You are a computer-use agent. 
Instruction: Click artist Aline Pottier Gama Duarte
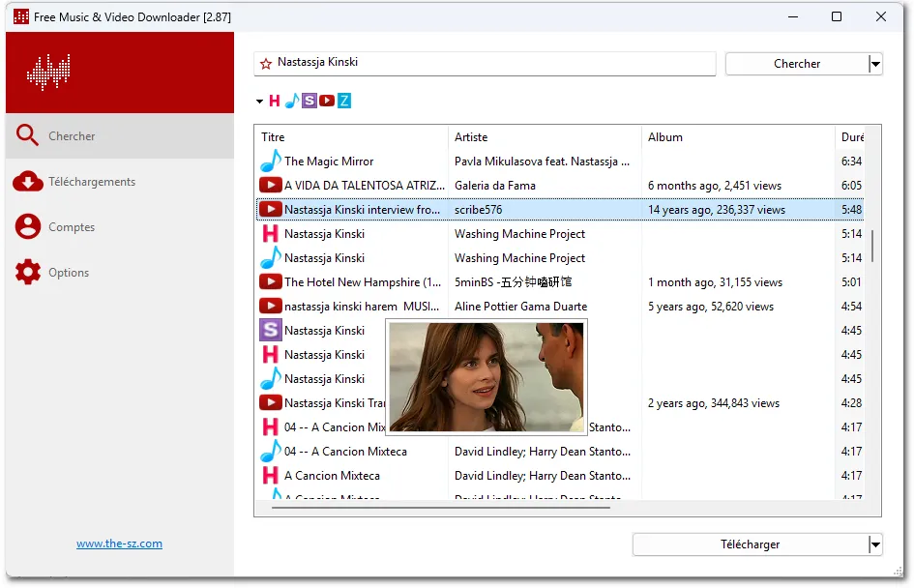pos(520,307)
